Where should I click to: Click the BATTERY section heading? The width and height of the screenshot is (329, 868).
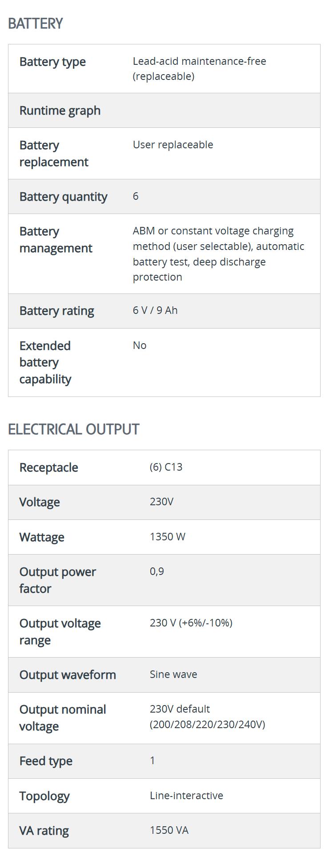[36, 24]
